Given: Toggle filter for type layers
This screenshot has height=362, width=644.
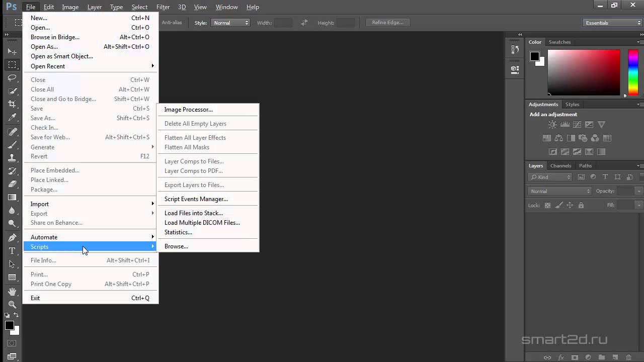Looking at the screenshot, I should pyautogui.click(x=605, y=177).
